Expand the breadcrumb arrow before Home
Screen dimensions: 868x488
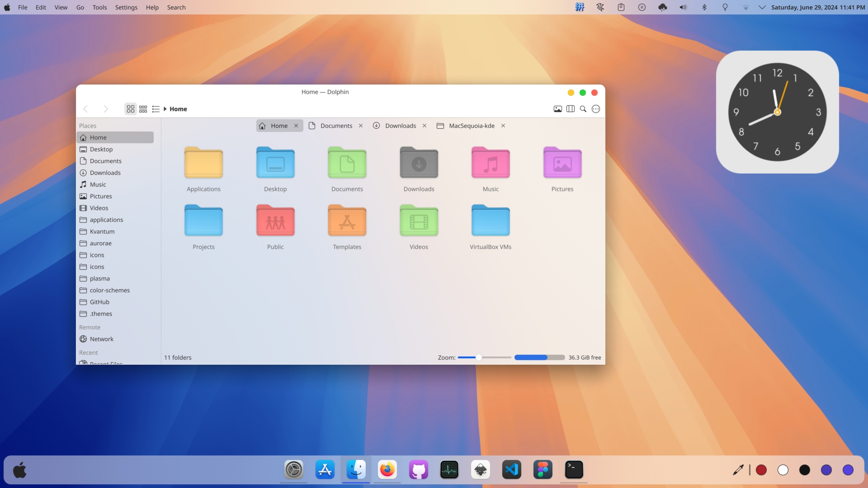pyautogui.click(x=165, y=109)
